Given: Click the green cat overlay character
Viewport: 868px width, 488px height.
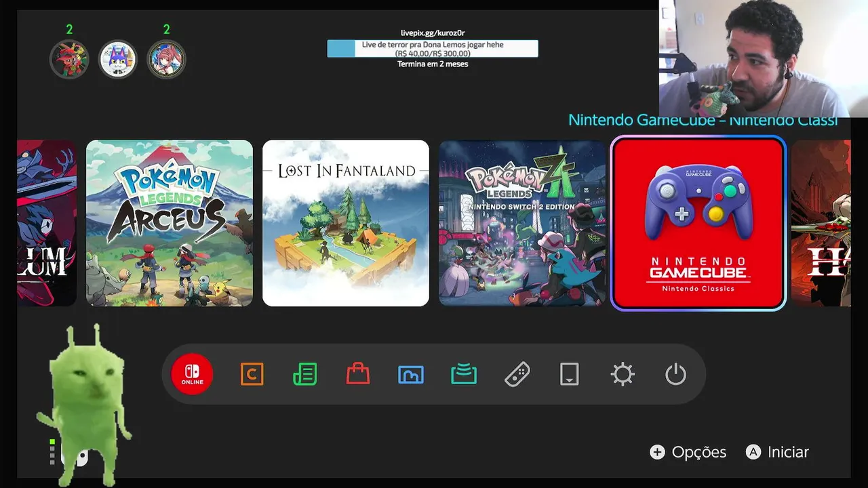Looking at the screenshot, I should (x=85, y=405).
